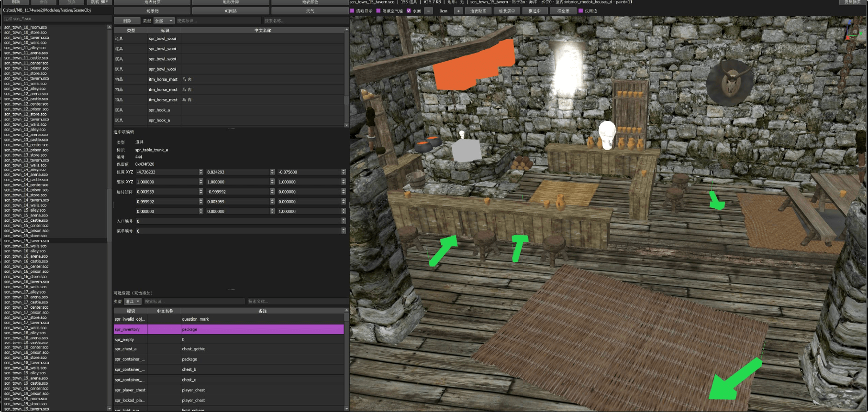The width and height of the screenshot is (868, 412).
Task: Click the position X value -4.726233
Action: [167, 172]
